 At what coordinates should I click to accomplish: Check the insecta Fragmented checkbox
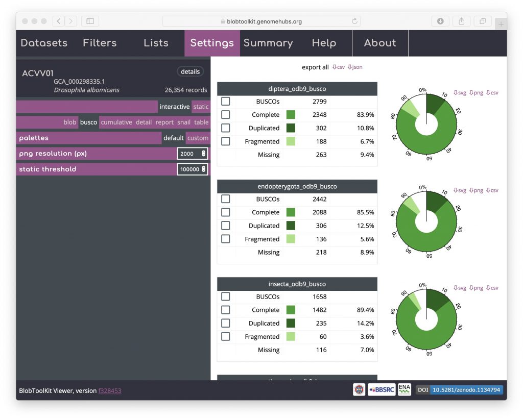225,337
